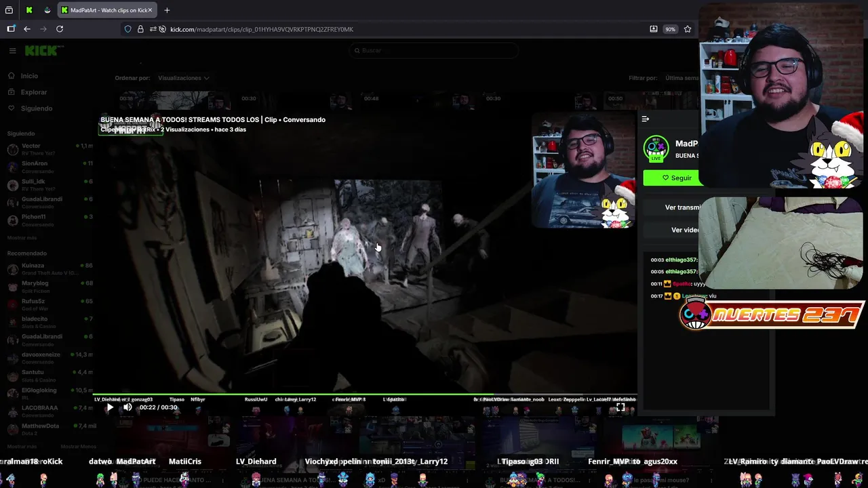This screenshot has width=868, height=488.
Task: Focus the Buscar search field
Action: pos(434,50)
